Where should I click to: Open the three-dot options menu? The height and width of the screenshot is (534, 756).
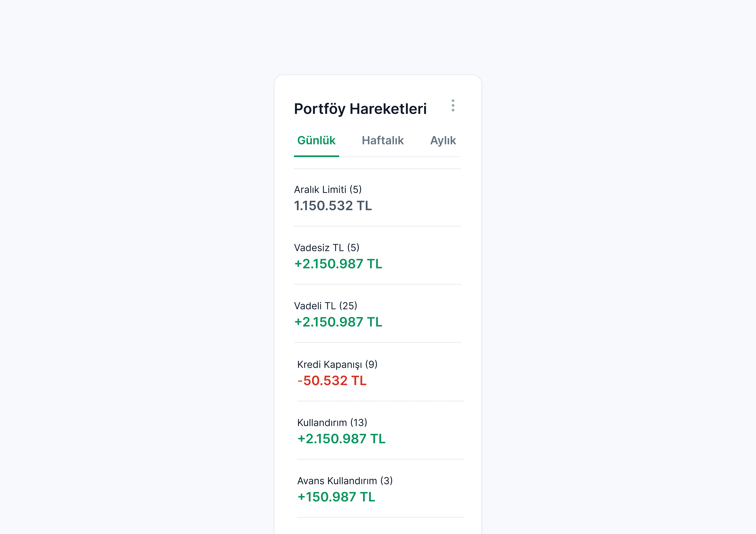(453, 105)
